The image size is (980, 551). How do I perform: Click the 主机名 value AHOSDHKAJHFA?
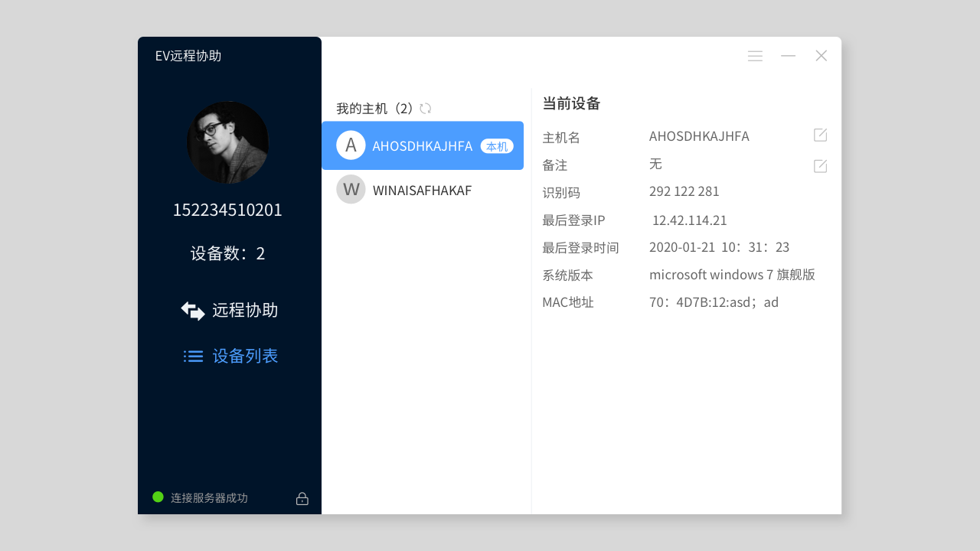[x=699, y=136]
